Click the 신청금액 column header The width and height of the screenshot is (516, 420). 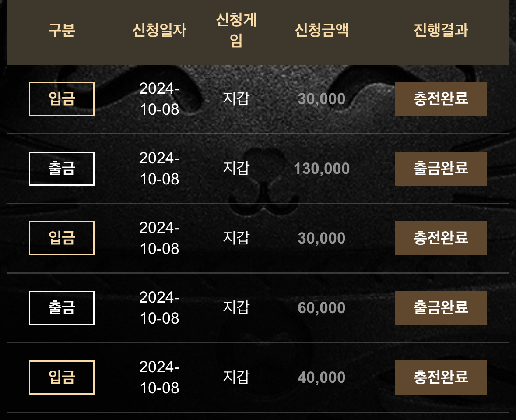(322, 30)
